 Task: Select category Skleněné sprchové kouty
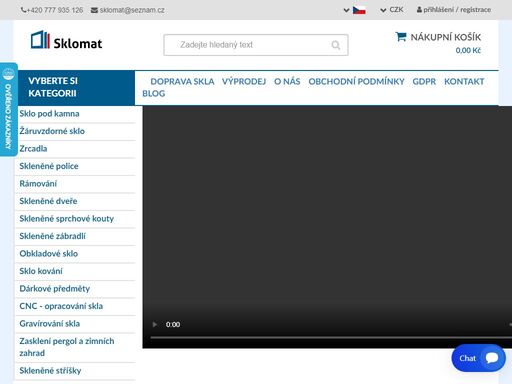67,219
